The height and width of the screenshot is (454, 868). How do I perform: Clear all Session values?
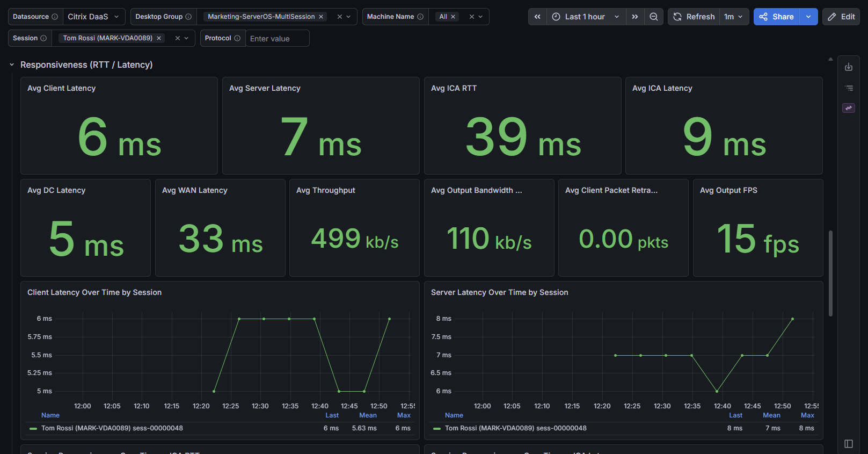coord(177,38)
